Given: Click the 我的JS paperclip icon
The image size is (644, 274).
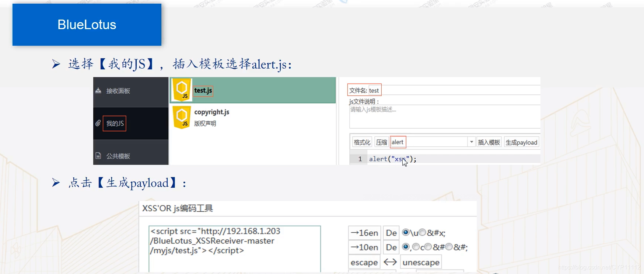Looking at the screenshot, I should (98, 123).
